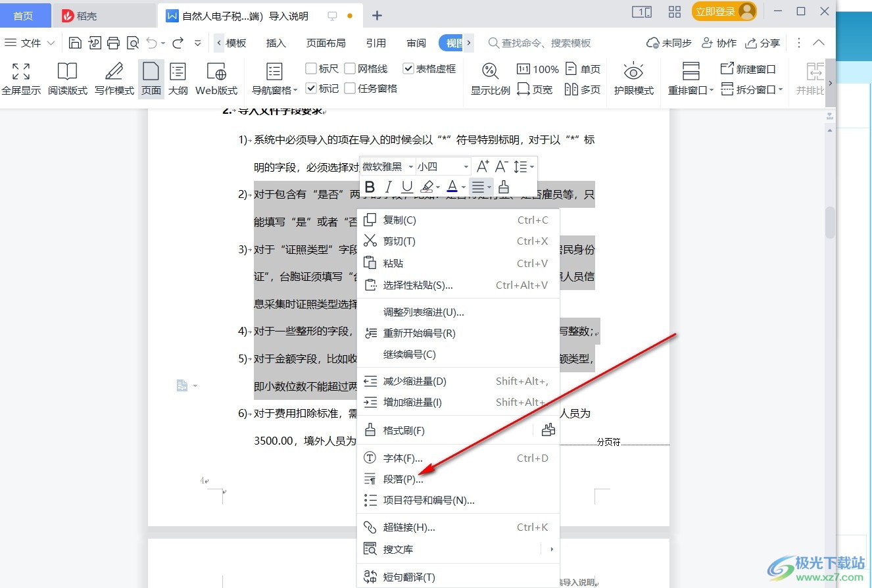Collapse the ribbon with the up chevron
This screenshot has width=872, height=588.
(x=819, y=43)
